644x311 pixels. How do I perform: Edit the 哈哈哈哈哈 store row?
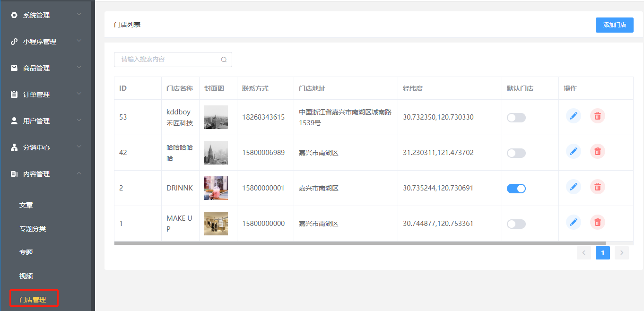click(x=574, y=151)
